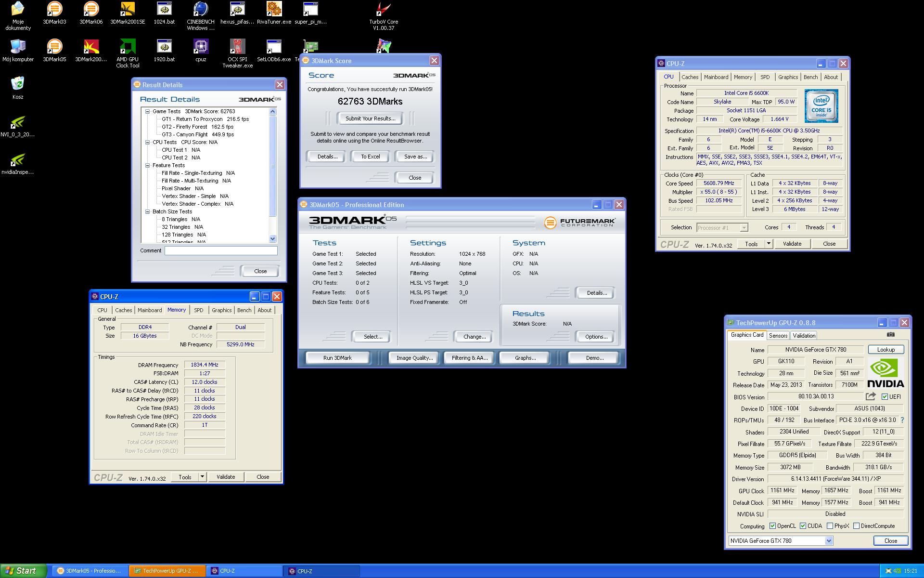Open the 1024.bat desktop file
The image size is (924, 578).
pyautogui.click(x=164, y=13)
